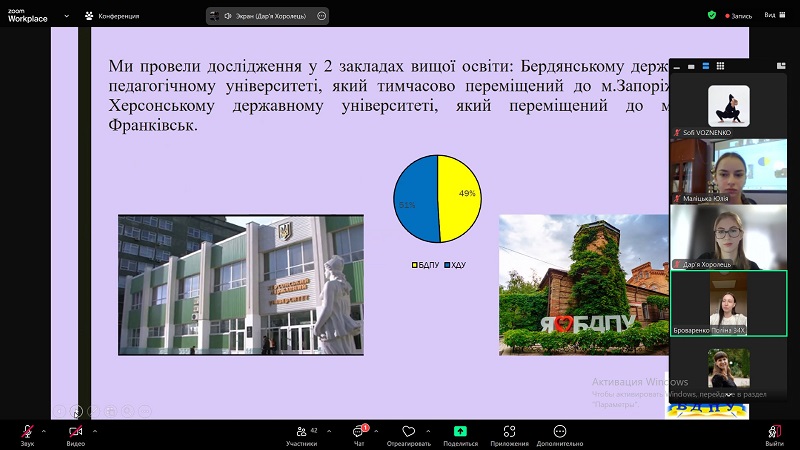Click the Выйти leave meeting icon

774,432
